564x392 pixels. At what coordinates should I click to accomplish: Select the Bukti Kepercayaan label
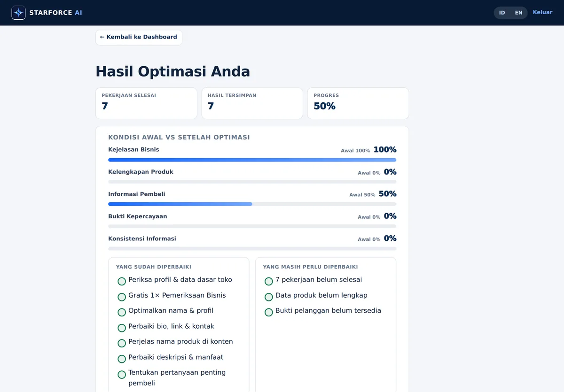(x=137, y=216)
